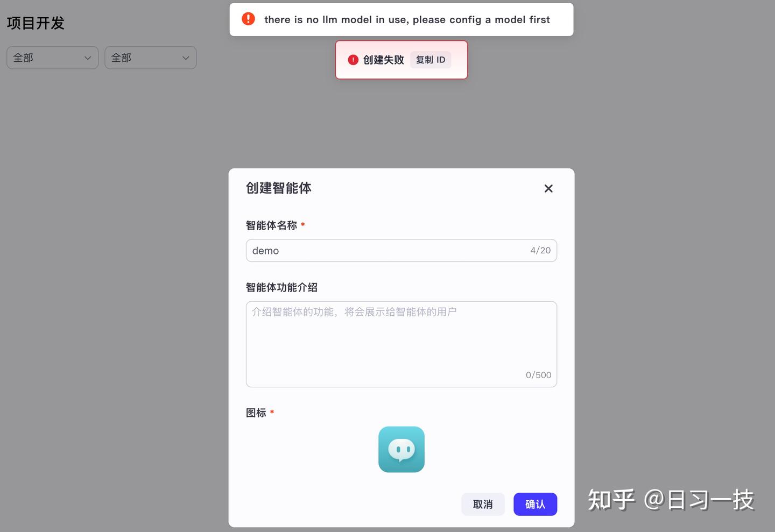Click the 智能体名称 field label
Image resolution: width=775 pixels, height=532 pixels.
(271, 225)
